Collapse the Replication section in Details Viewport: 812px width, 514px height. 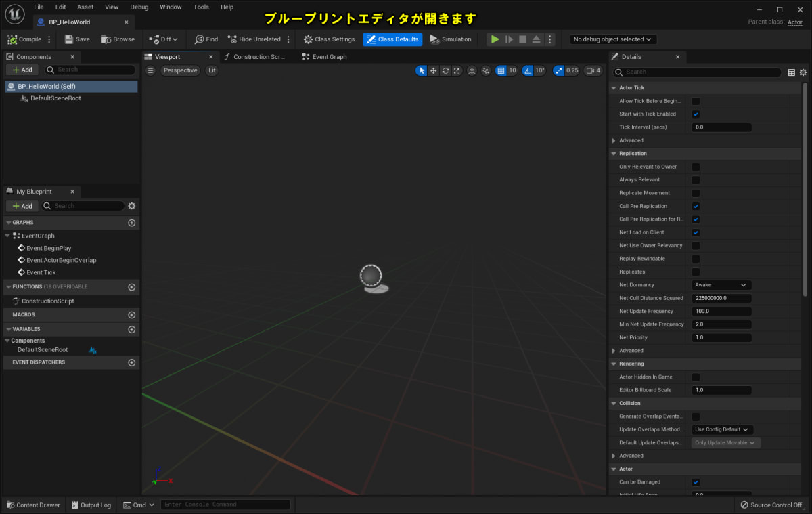click(x=613, y=153)
